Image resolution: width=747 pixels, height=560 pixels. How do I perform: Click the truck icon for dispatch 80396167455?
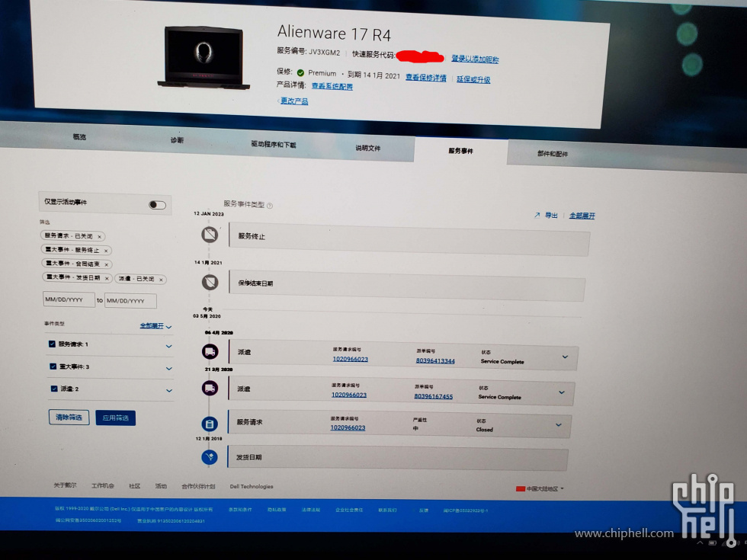pos(210,388)
